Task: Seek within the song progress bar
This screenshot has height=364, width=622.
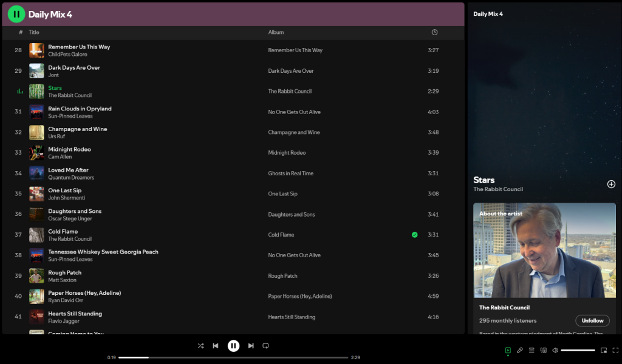Action: click(x=233, y=357)
